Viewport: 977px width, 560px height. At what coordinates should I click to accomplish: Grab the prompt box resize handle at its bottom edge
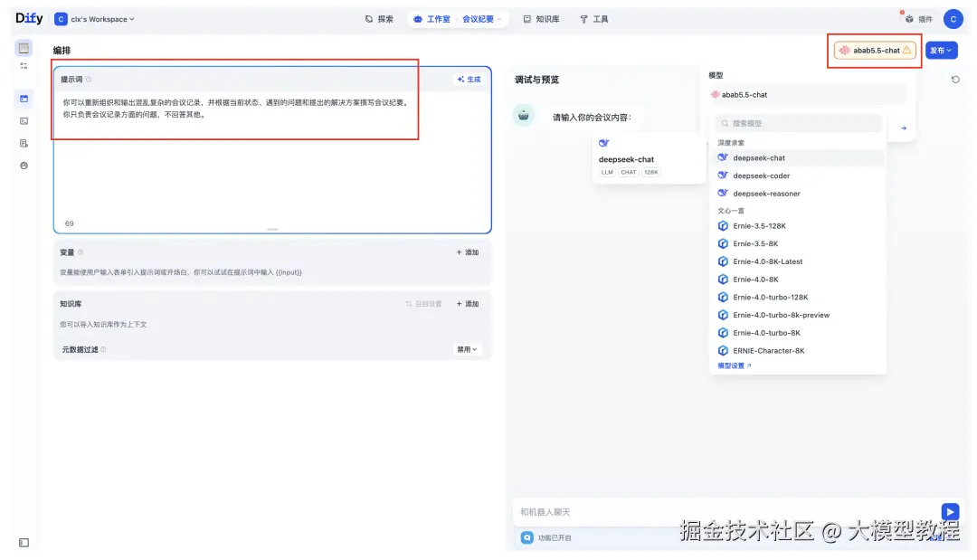click(272, 229)
